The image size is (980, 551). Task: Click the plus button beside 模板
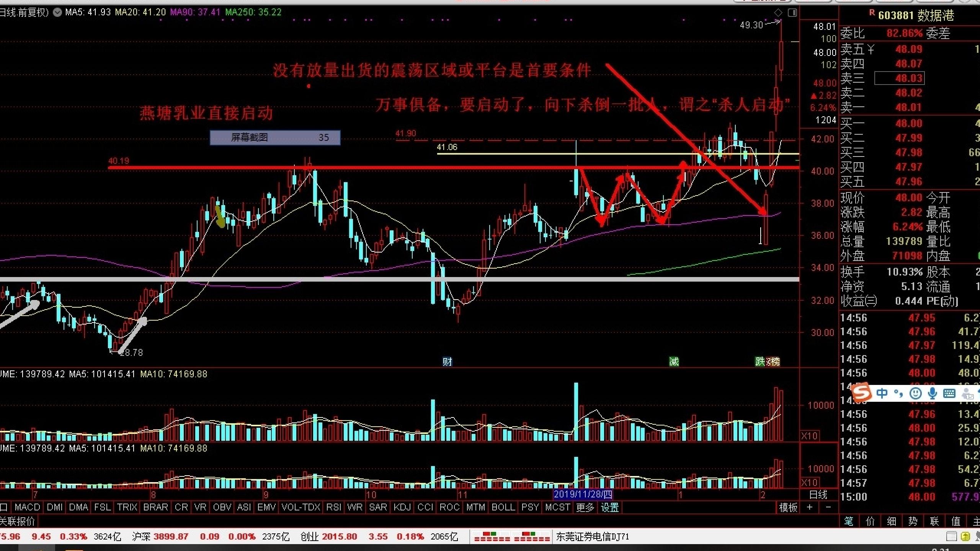810,507
